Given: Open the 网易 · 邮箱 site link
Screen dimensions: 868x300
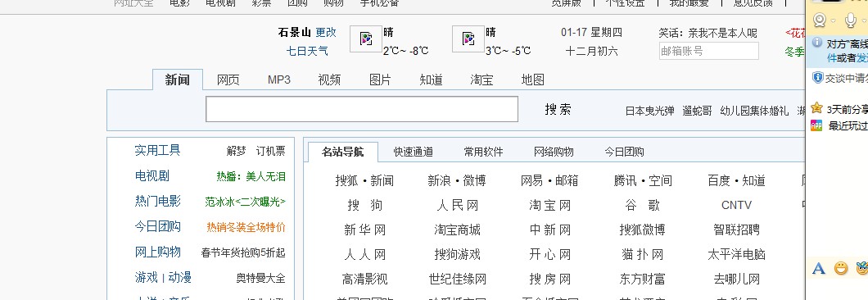Looking at the screenshot, I should coord(549,181).
